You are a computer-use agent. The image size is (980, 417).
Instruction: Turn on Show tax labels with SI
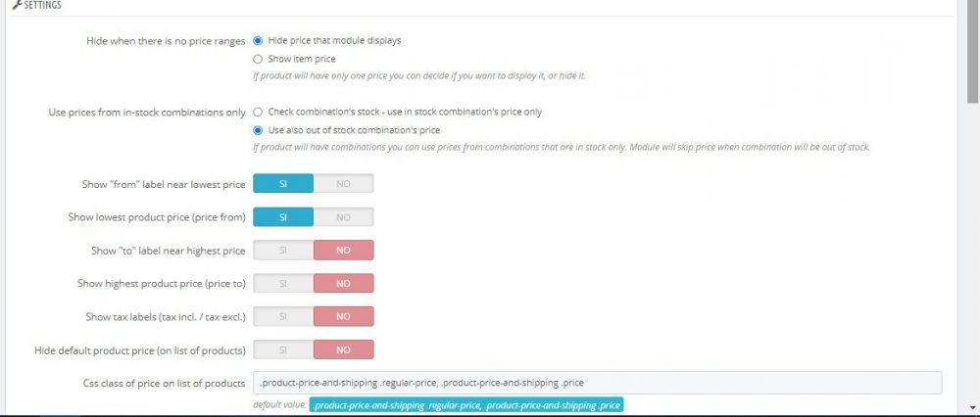click(x=283, y=316)
